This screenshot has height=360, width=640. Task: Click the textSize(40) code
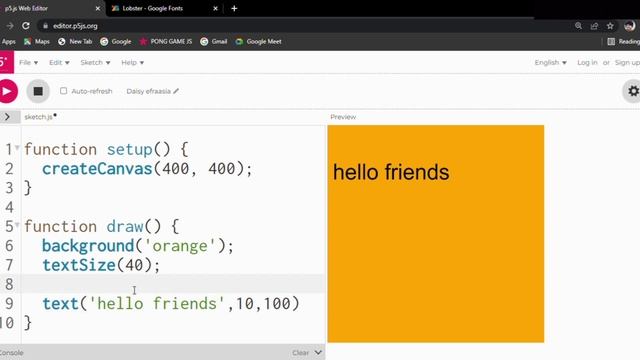[101, 265]
